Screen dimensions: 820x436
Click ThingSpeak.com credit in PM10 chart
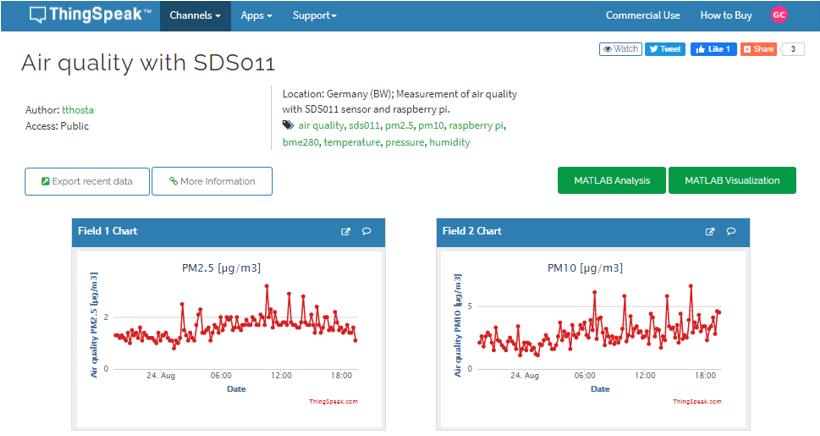click(697, 401)
